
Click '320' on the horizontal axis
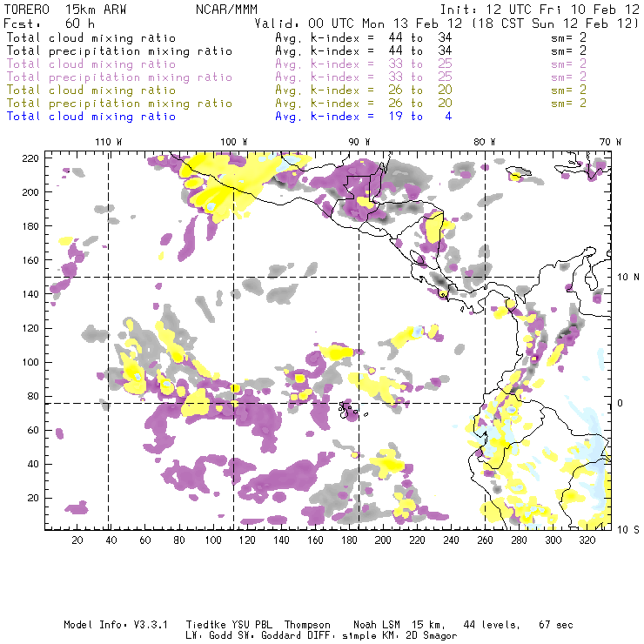pos(587,540)
